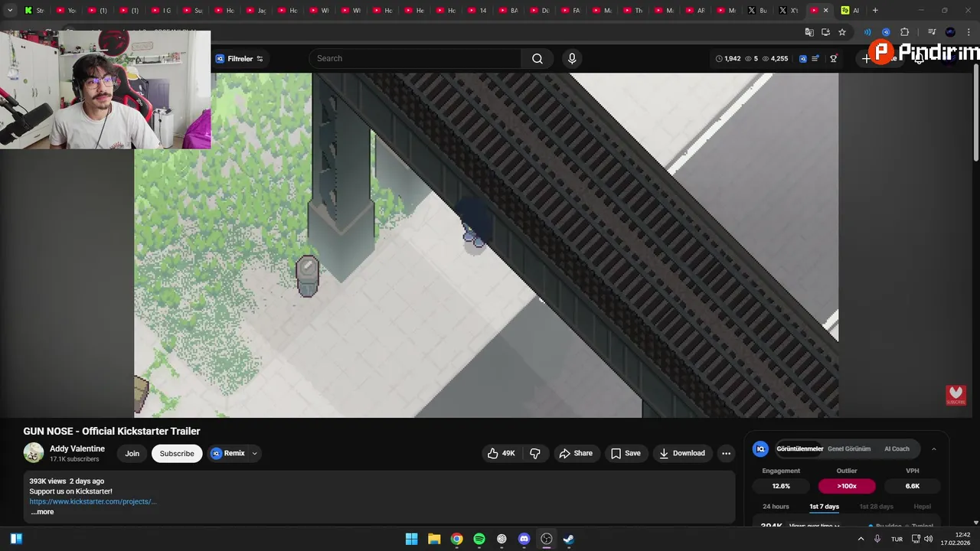Screen dimensions: 980x551
Task: Click the 4,255 views stat in header
Action: coord(775,58)
